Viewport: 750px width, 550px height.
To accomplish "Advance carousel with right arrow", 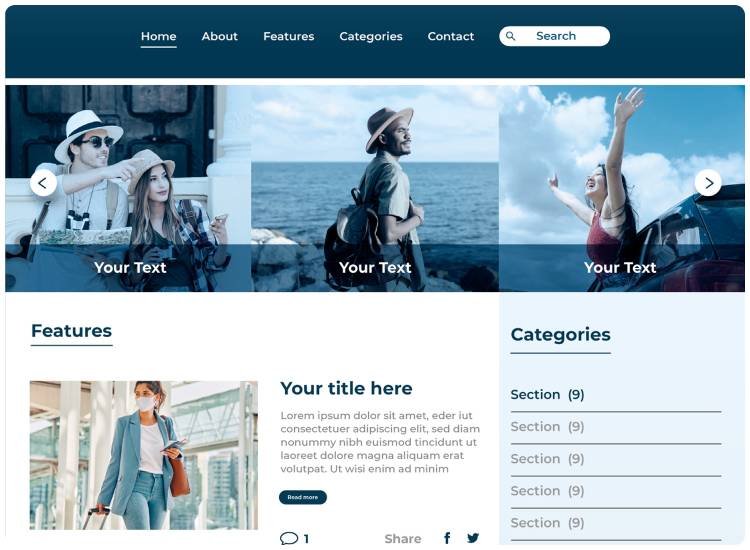I will pyautogui.click(x=708, y=183).
